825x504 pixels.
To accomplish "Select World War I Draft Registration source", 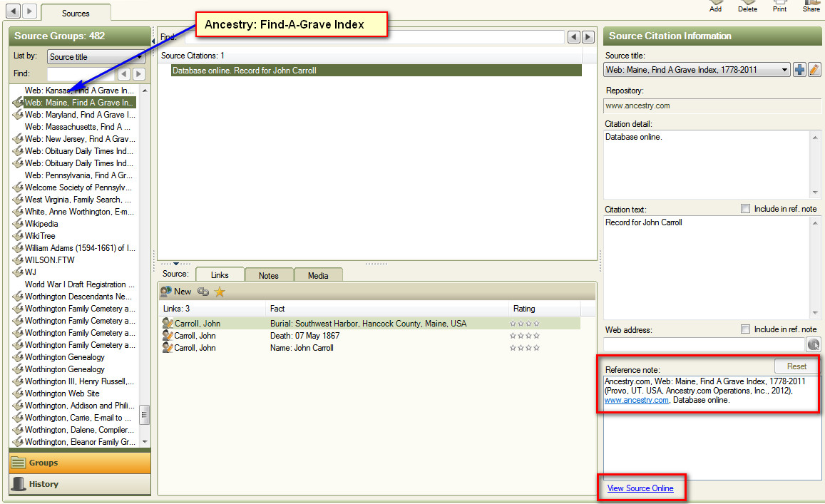I will [79, 284].
